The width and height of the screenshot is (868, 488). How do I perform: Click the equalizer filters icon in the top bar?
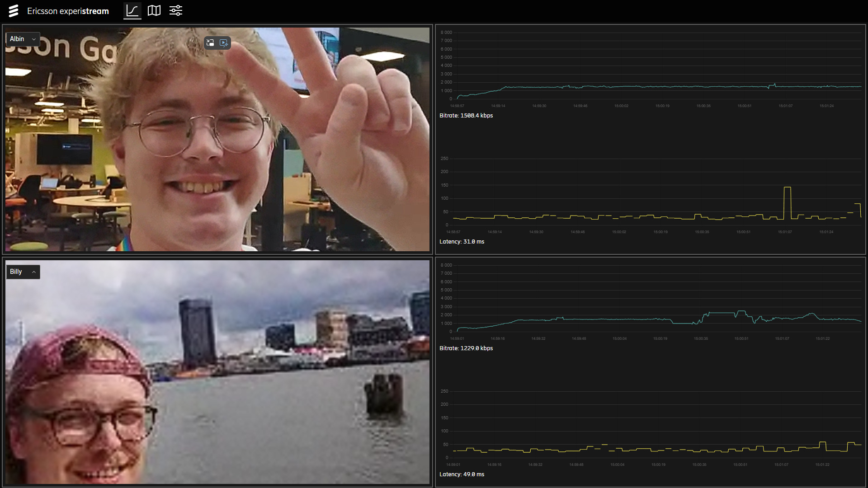click(x=175, y=10)
